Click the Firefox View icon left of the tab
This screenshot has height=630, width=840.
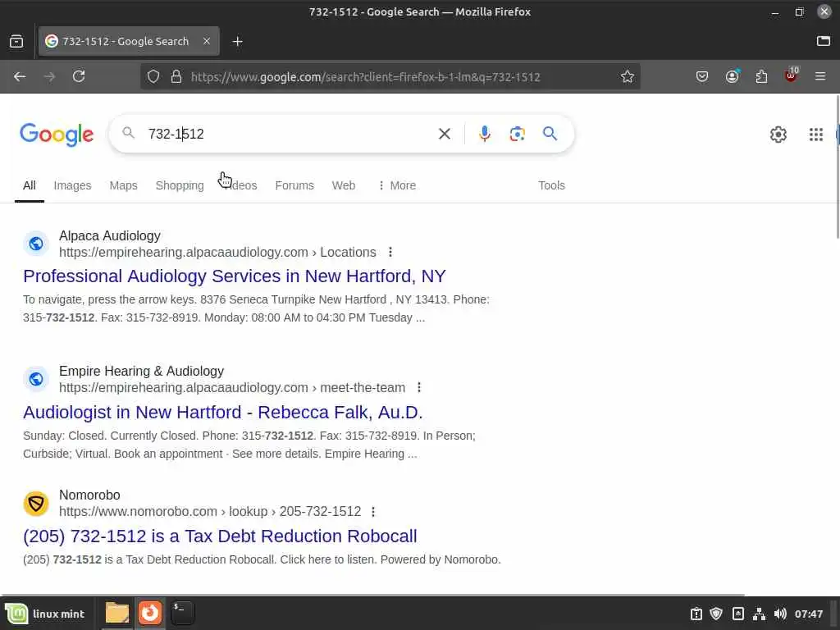(x=16, y=41)
